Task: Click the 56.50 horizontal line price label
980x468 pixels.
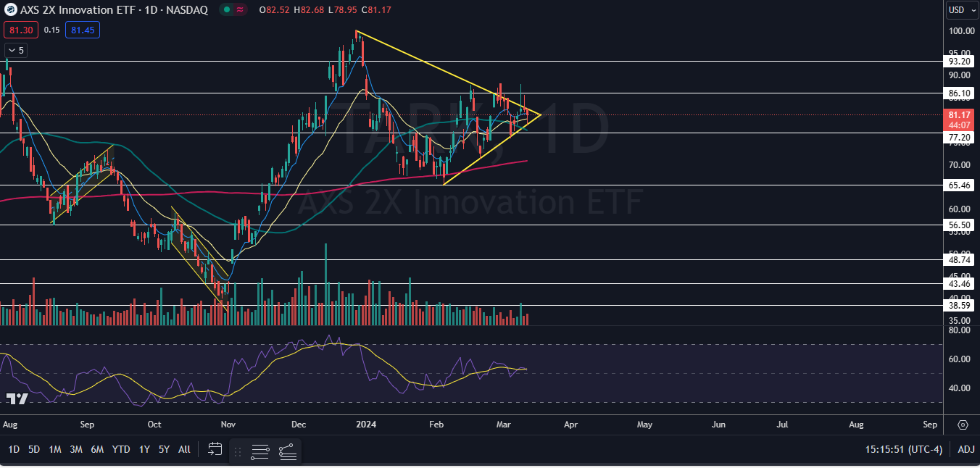Action: (960, 225)
